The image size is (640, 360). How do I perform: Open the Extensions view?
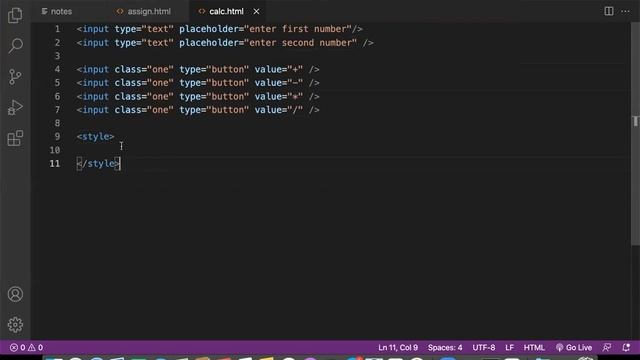tap(15, 138)
